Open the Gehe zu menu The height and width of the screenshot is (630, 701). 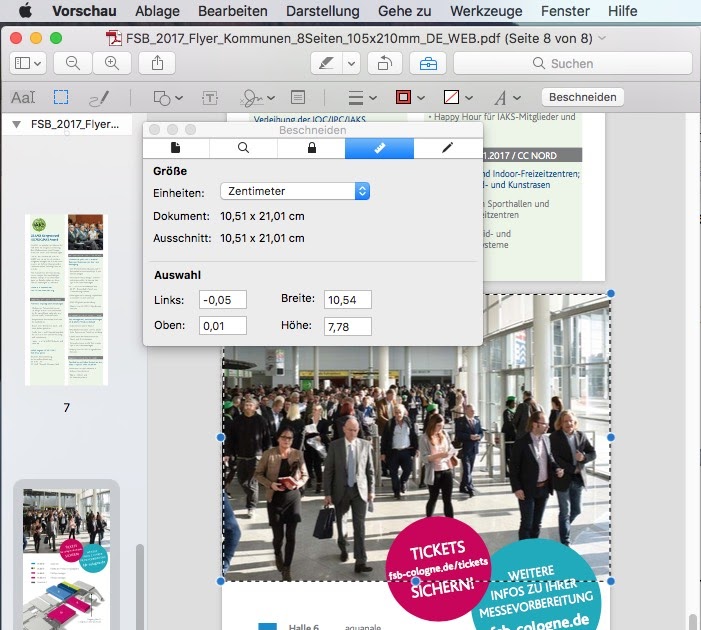tap(405, 11)
